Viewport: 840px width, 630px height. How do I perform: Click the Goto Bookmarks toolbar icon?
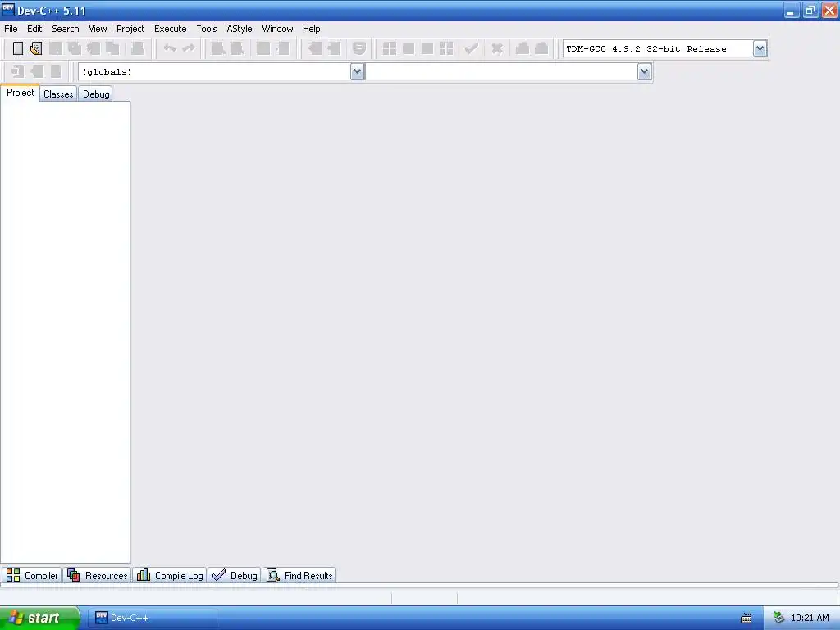coord(56,71)
